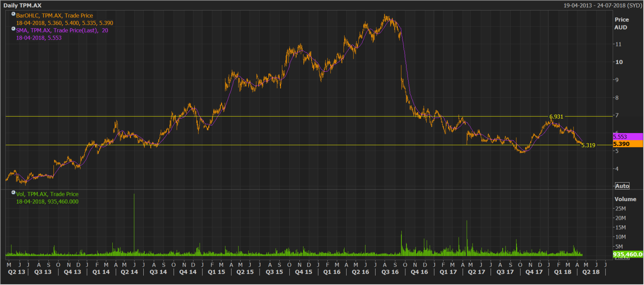Click the 7 label on price axis

point(617,115)
